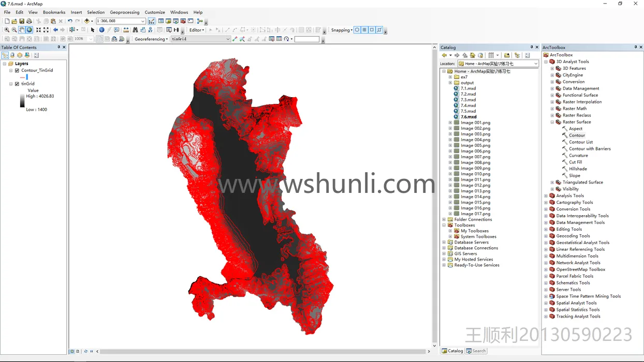The height and width of the screenshot is (362, 644).
Task: Click the New map document icon
Action: 7,21
